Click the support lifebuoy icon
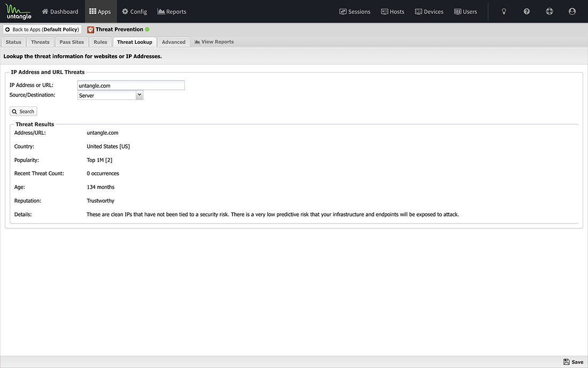 550,12
